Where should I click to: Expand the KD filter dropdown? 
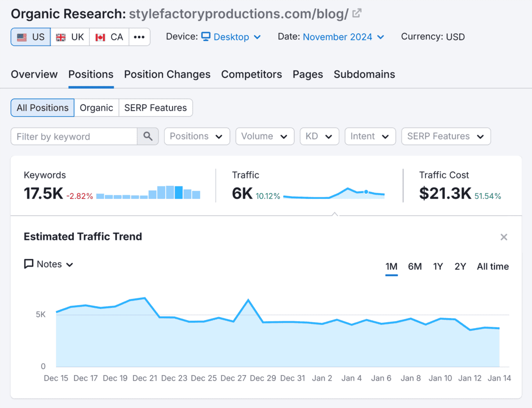pos(319,136)
